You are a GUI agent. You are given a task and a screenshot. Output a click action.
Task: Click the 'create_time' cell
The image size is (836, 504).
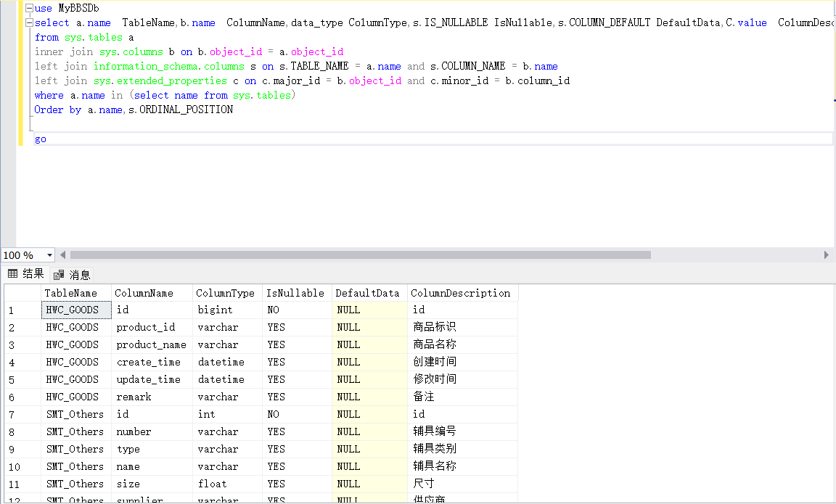point(152,363)
